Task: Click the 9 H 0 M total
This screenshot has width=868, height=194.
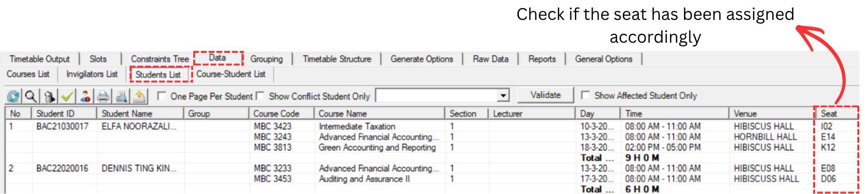Action: pos(642,158)
